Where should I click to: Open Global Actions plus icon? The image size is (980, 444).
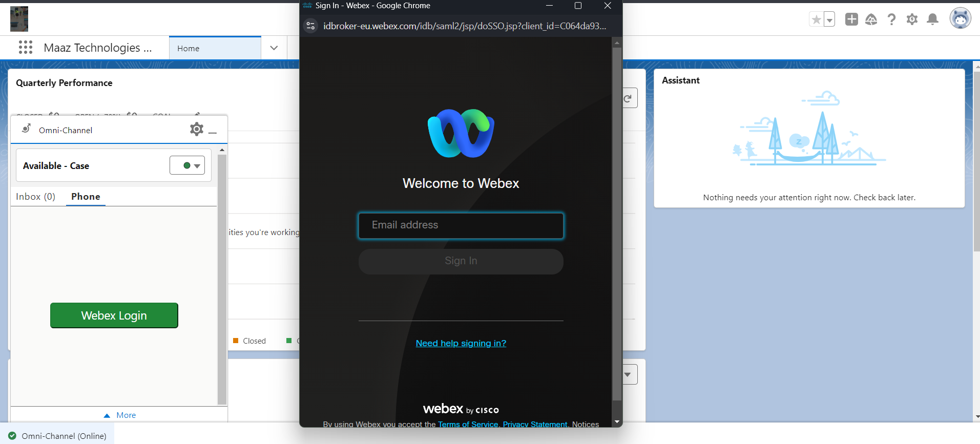[851, 19]
